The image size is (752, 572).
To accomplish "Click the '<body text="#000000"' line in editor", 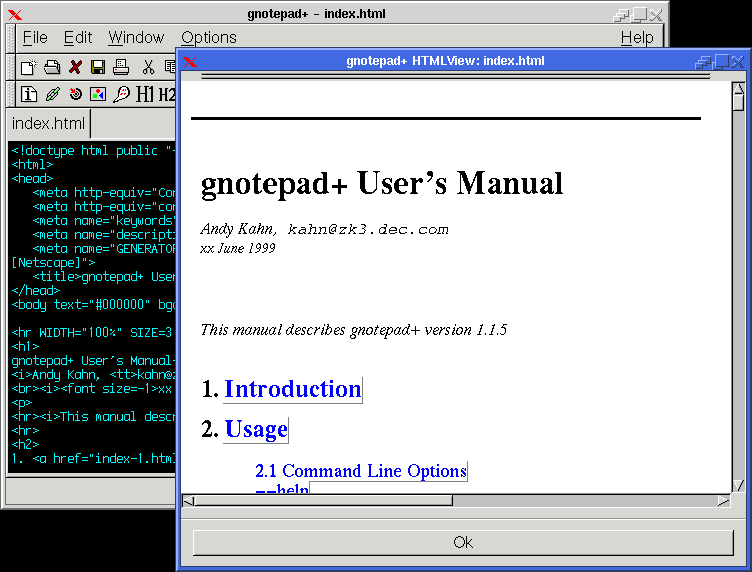I will (x=93, y=304).
